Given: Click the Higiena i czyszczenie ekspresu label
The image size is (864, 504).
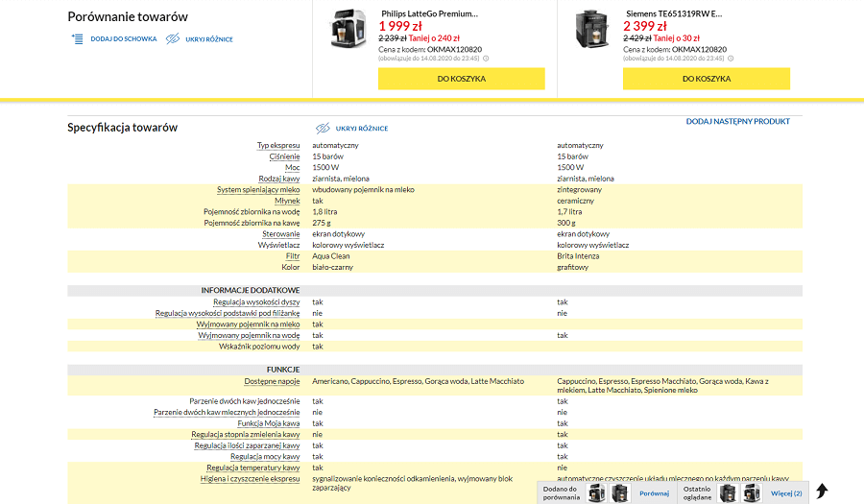Looking at the screenshot, I should 251,479.
